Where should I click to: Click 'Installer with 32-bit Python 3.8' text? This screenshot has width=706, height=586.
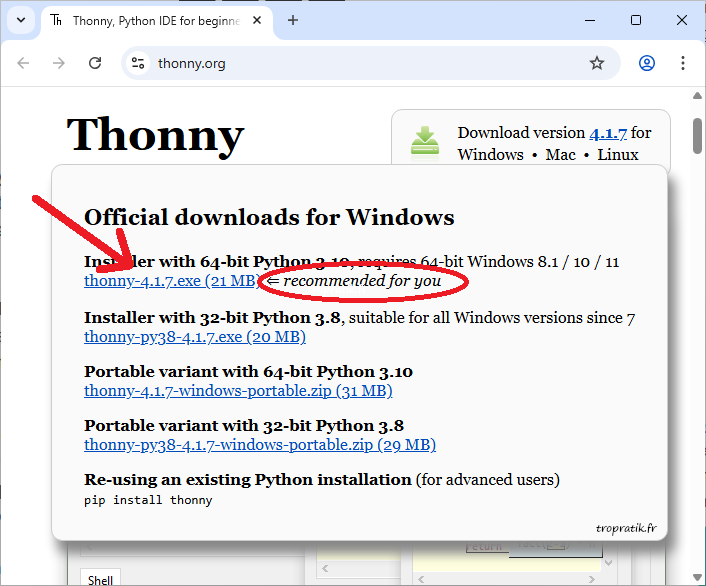pyautogui.click(x=212, y=318)
